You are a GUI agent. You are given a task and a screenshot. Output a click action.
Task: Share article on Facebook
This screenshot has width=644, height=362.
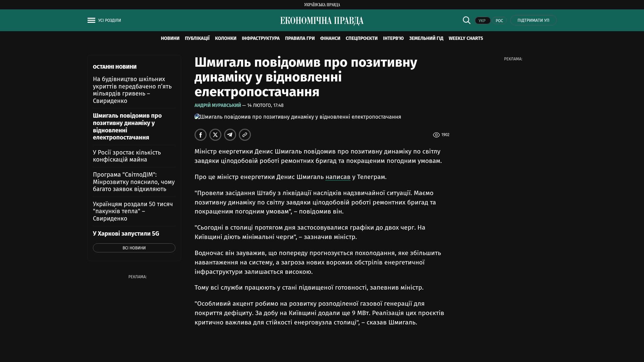pyautogui.click(x=201, y=135)
